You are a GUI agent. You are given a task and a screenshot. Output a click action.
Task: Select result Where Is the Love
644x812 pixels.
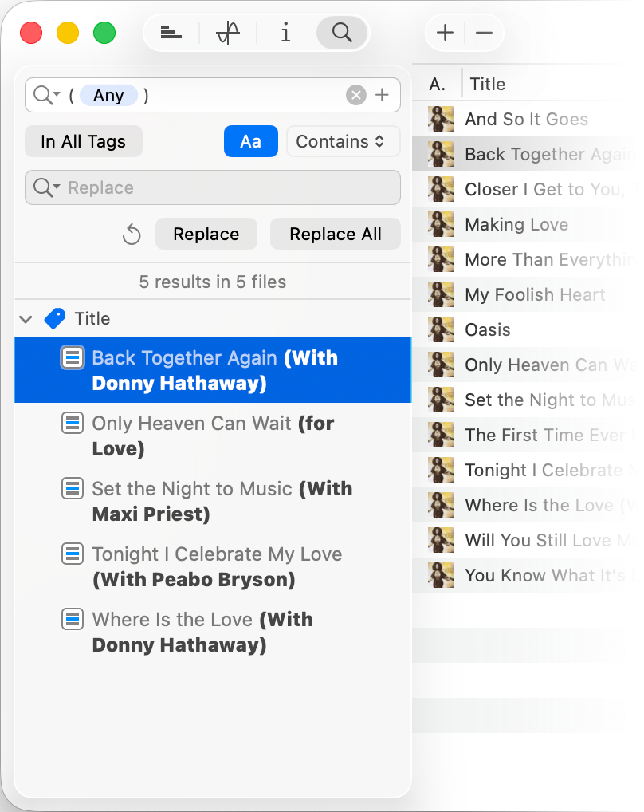click(213, 633)
